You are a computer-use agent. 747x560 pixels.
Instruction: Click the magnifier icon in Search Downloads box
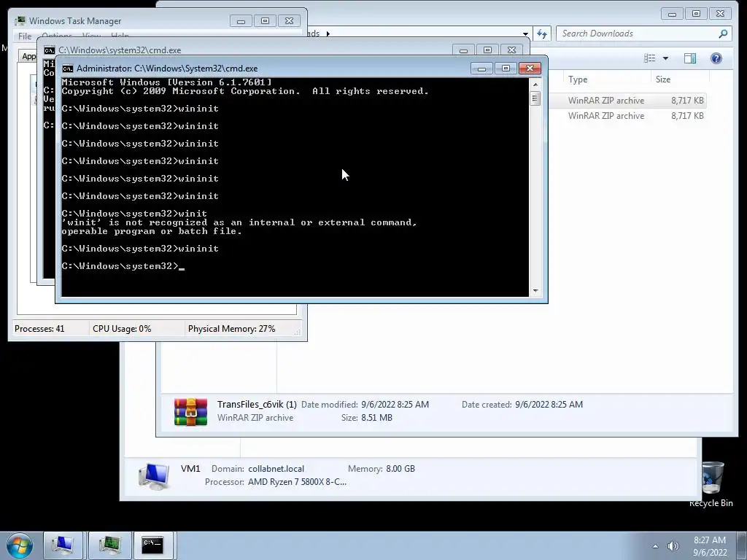point(723,34)
